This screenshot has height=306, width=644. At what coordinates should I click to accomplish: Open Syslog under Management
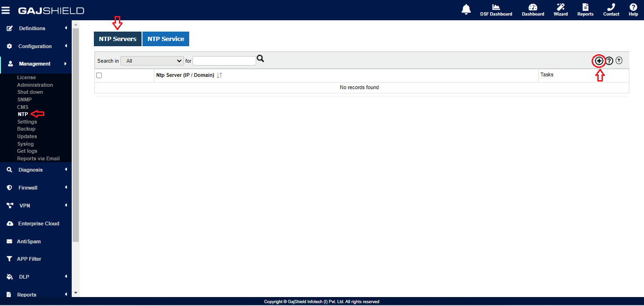click(x=25, y=144)
